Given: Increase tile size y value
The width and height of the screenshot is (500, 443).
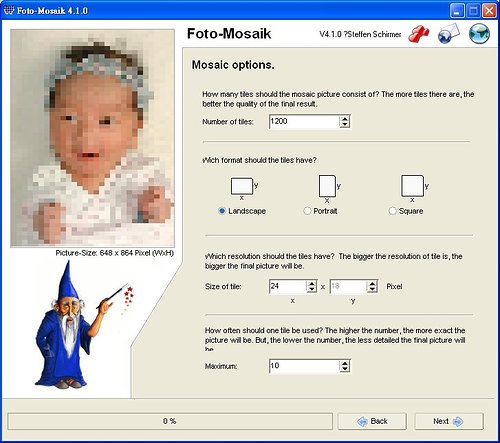Looking at the screenshot, I should [372, 283].
